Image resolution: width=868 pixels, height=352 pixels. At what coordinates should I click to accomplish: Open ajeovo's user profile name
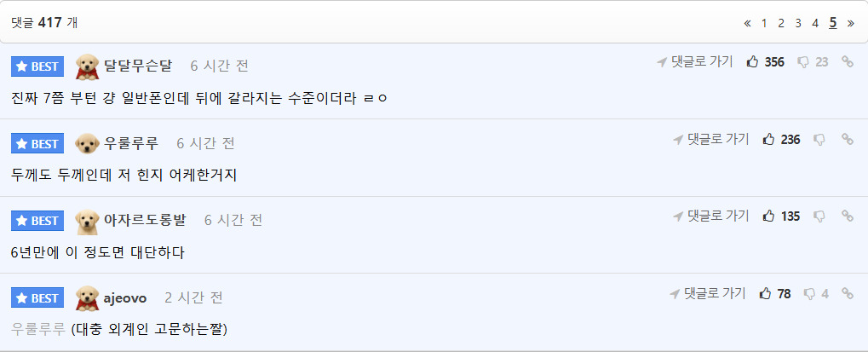tap(125, 298)
